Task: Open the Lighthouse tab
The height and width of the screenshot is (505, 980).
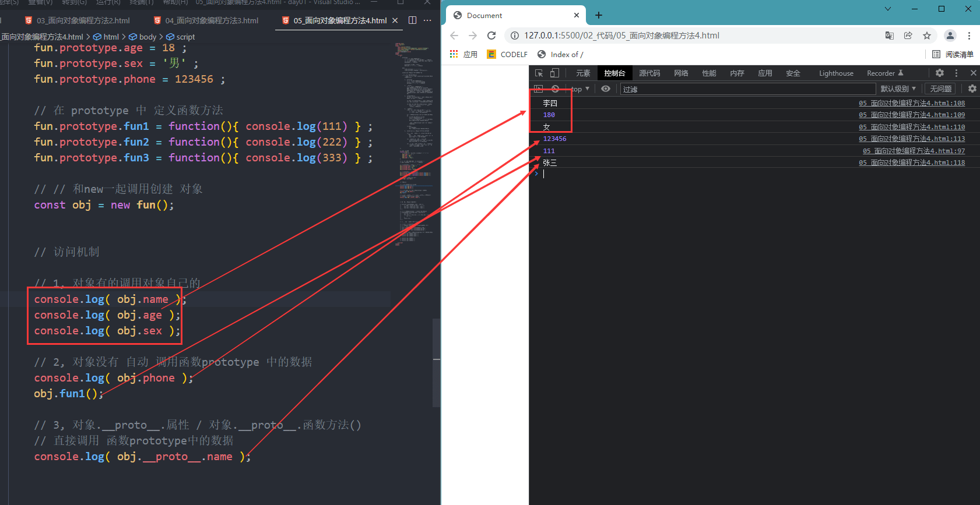Action: click(836, 73)
